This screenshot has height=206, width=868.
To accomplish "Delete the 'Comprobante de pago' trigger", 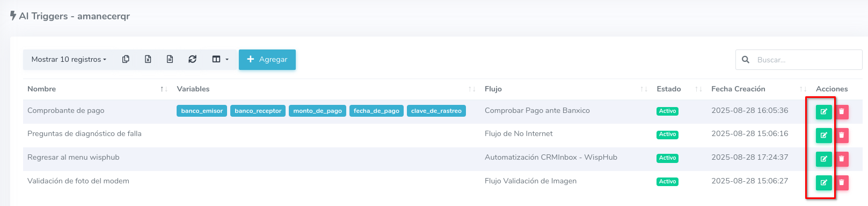I will coord(842,111).
